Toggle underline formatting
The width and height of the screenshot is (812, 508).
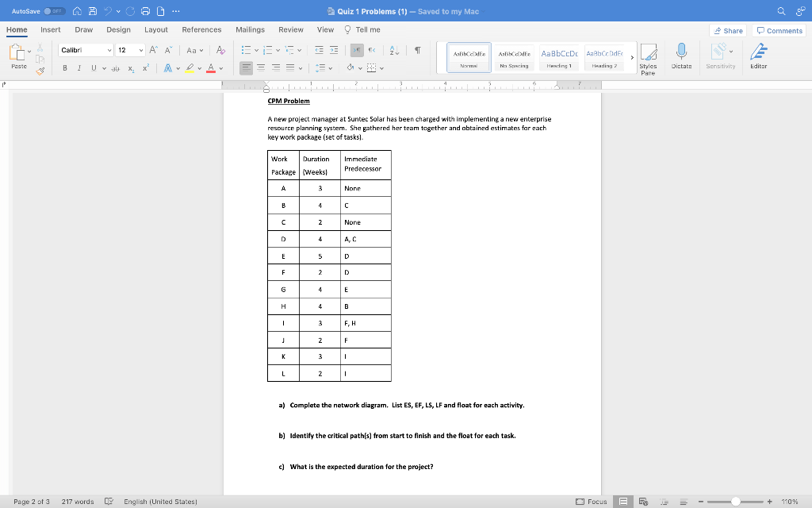pos(94,68)
